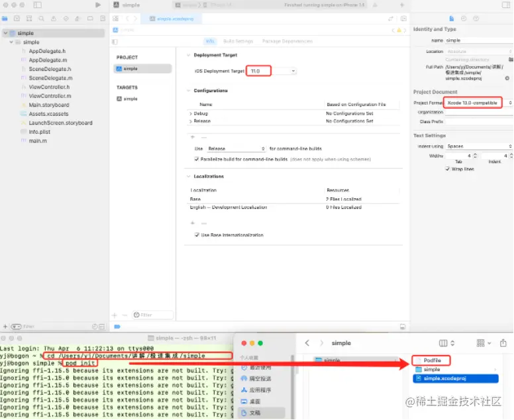Click the related items grid icon
Image resolution: width=514 pixels, height=420 pixels.
tap(115, 19)
